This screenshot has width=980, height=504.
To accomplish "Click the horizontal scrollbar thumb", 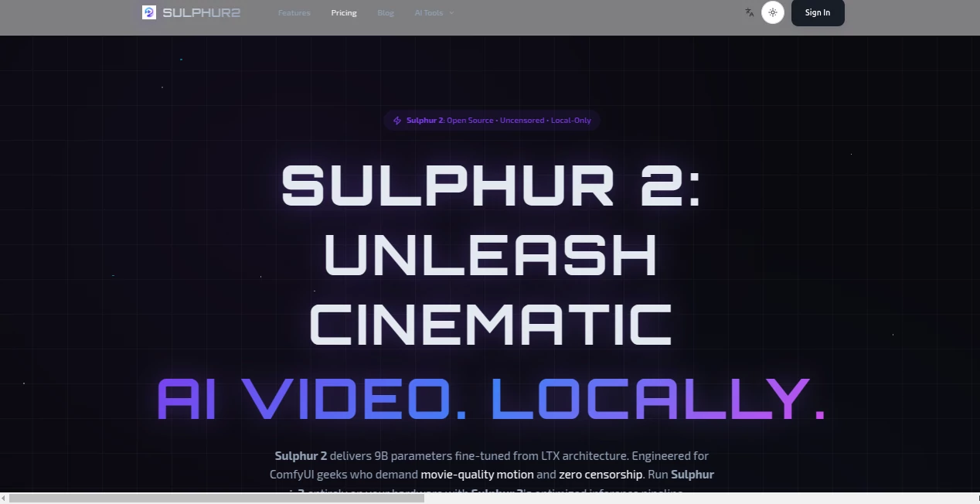I will [216, 499].
